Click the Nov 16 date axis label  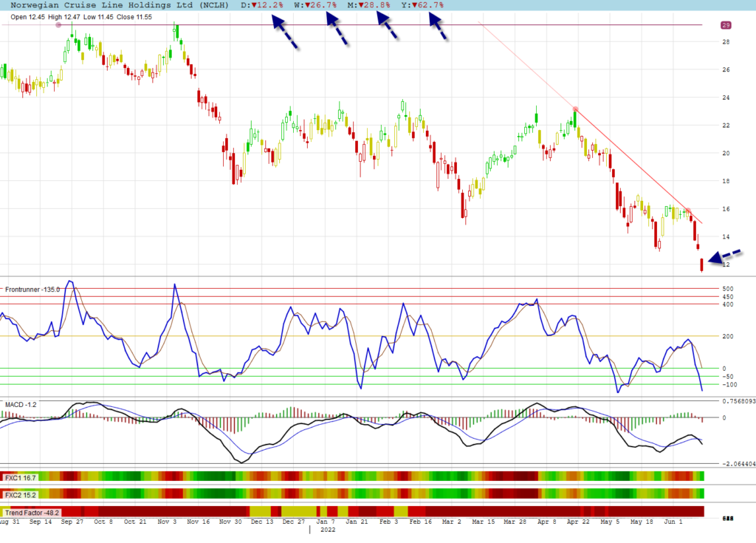click(198, 522)
